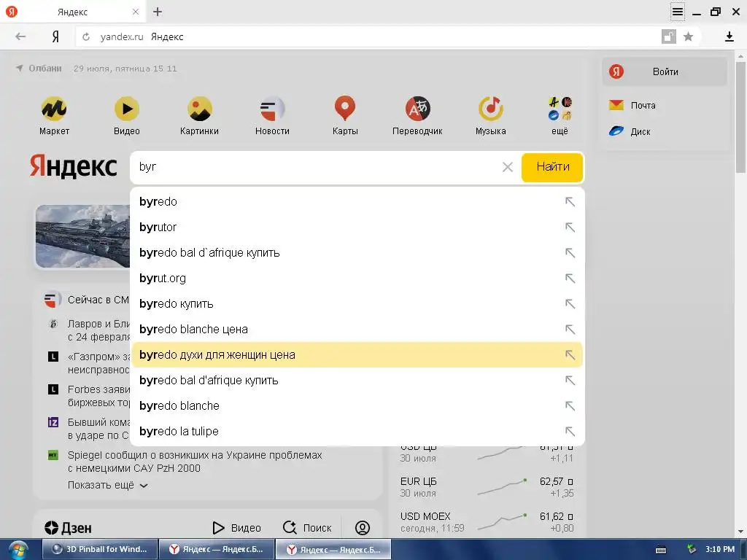Switch to first Яндекс taskbar window
This screenshot has height=560, width=747.
pyautogui.click(x=217, y=549)
